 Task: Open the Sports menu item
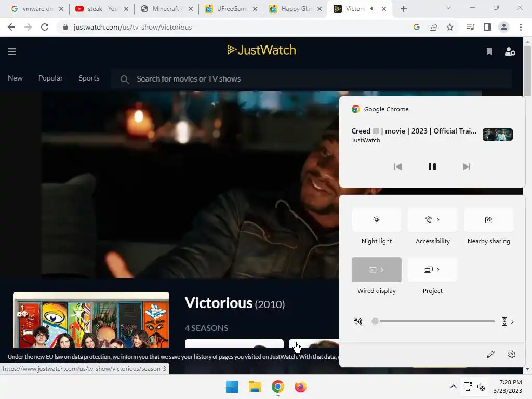pyautogui.click(x=89, y=78)
